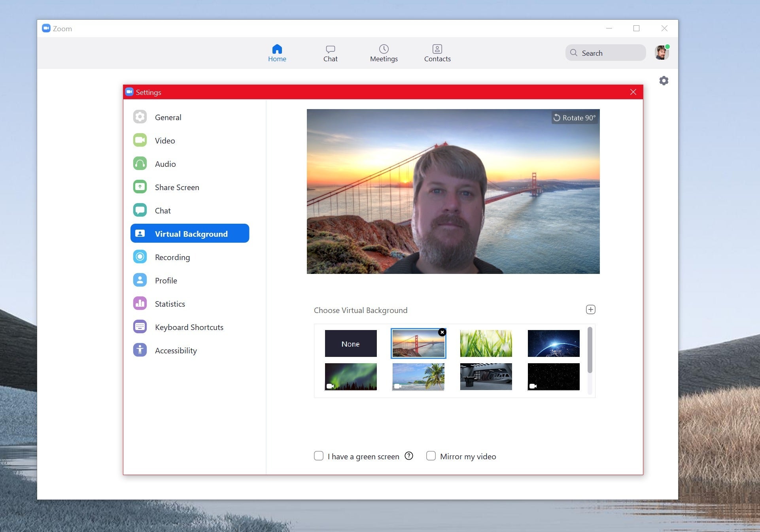Rotate the camera preview 90 degrees
760x532 pixels.
pyautogui.click(x=574, y=118)
